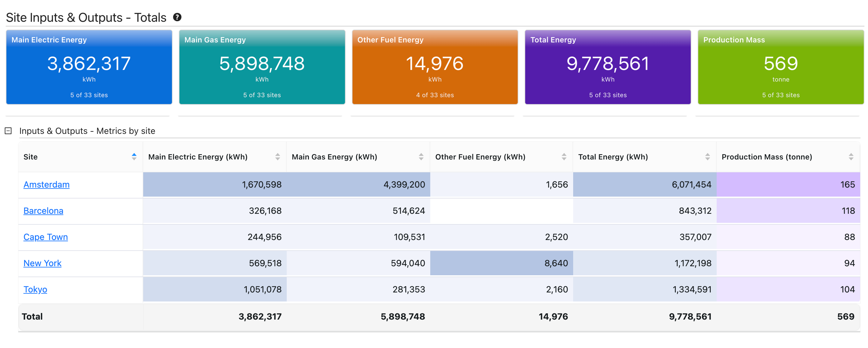This screenshot has height=348, width=868.
Task: Collapse the Metrics by site section
Action: tap(8, 131)
